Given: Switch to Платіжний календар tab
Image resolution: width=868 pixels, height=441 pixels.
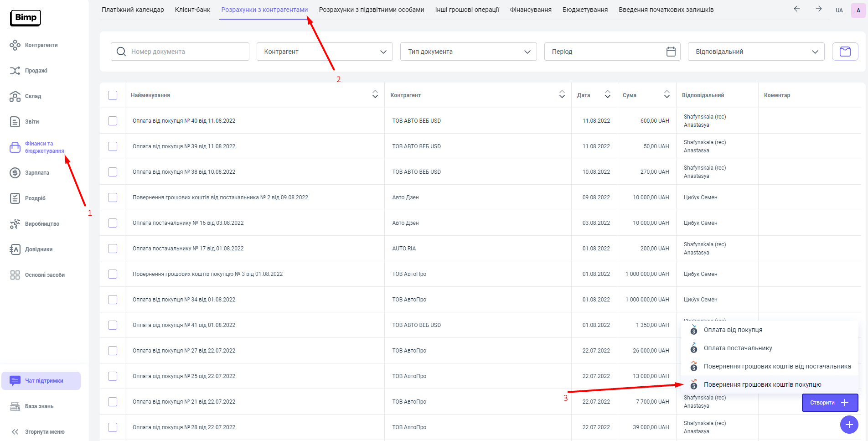Looking at the screenshot, I should pos(133,10).
